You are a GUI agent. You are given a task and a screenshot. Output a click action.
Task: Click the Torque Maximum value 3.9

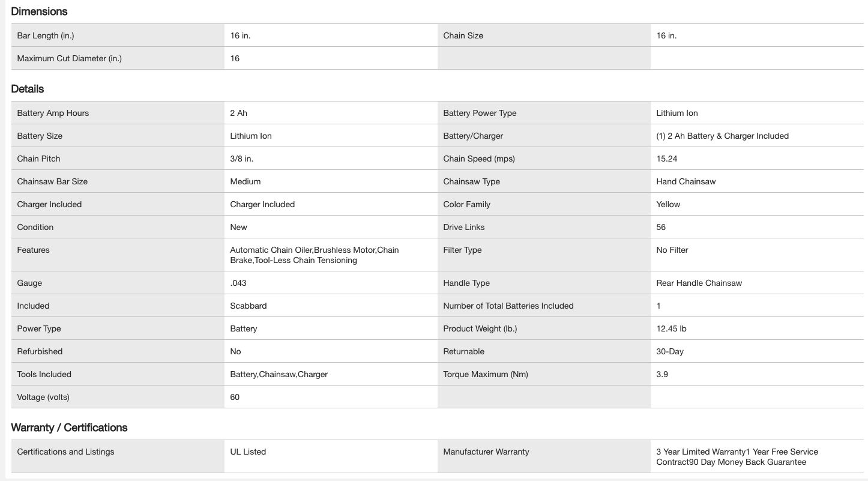coord(662,374)
